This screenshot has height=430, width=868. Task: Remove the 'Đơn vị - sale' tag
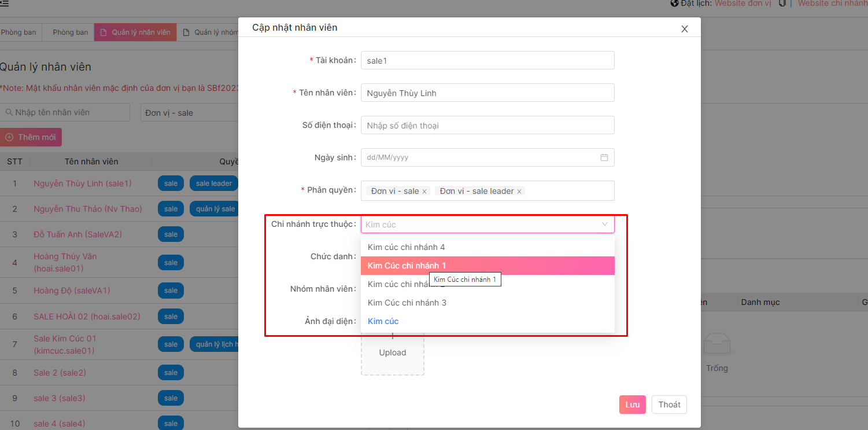coord(424,192)
